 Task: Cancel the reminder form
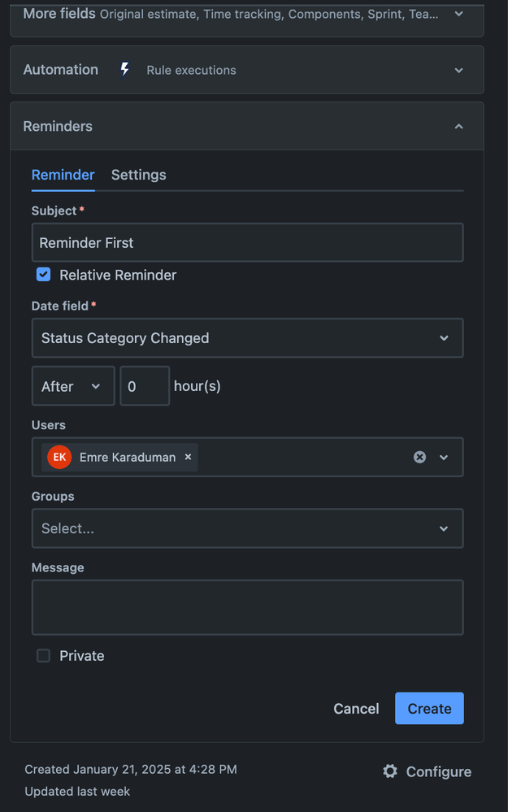tap(356, 709)
